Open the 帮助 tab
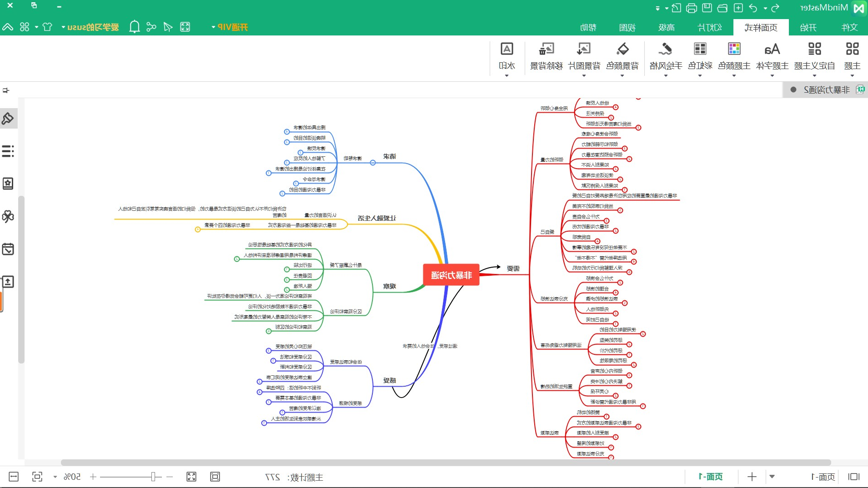Screen dimensions: 868x488 tap(588, 27)
